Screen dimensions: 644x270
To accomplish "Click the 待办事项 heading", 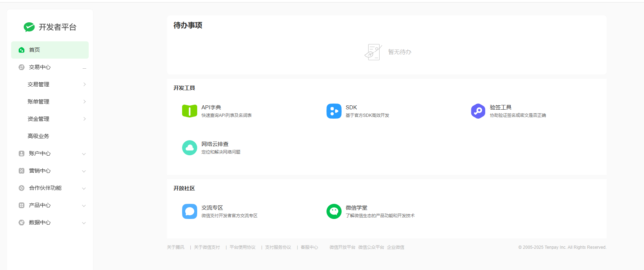I will click(188, 25).
